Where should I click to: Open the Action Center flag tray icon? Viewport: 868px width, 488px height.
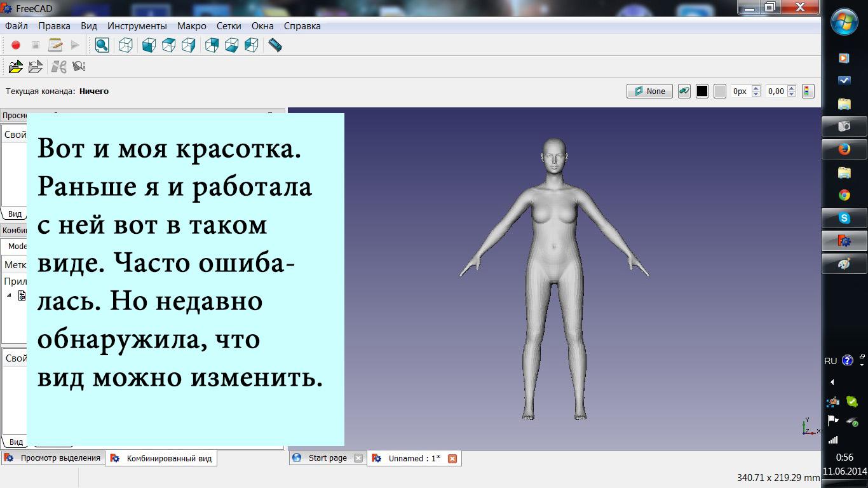click(x=832, y=421)
